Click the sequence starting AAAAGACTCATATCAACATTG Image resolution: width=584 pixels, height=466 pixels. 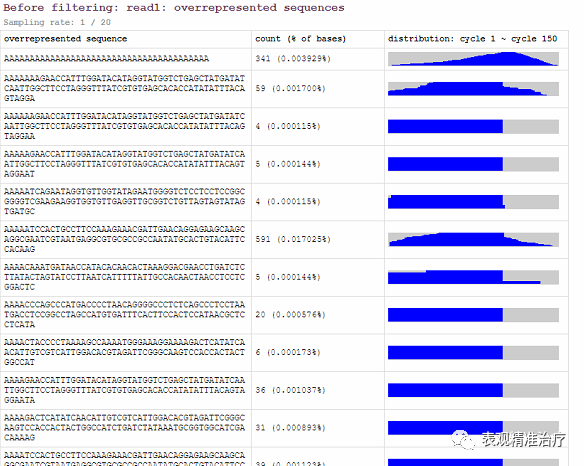pos(124,427)
